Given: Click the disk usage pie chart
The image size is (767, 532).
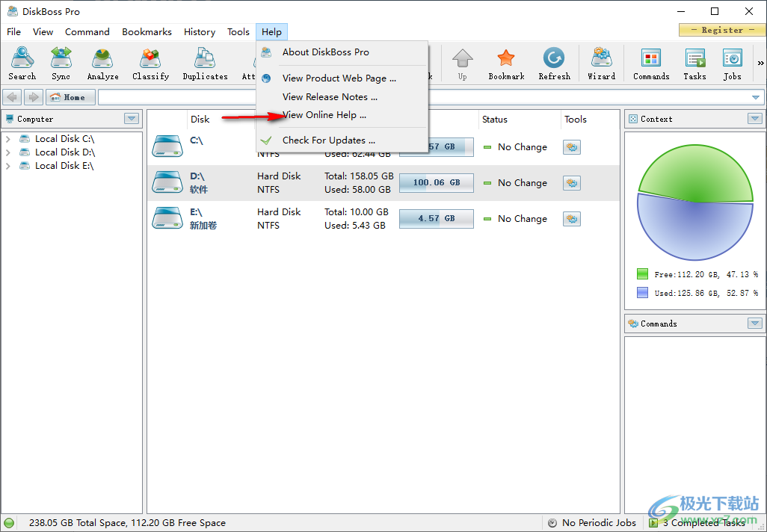Looking at the screenshot, I should pyautogui.click(x=695, y=202).
